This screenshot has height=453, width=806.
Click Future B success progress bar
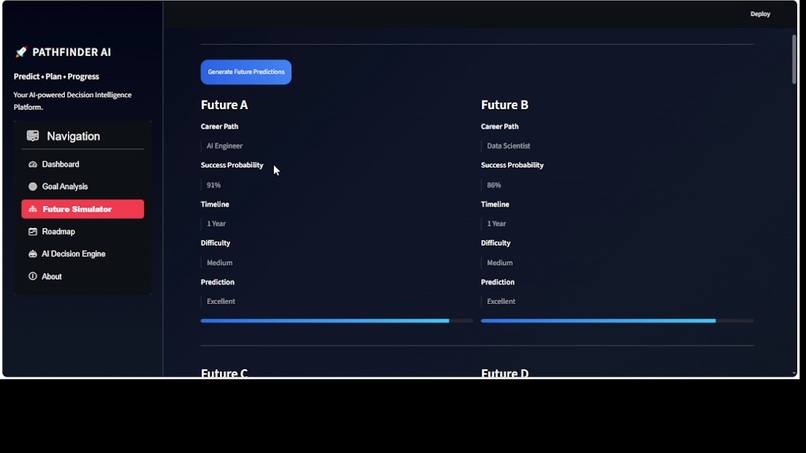[617, 321]
